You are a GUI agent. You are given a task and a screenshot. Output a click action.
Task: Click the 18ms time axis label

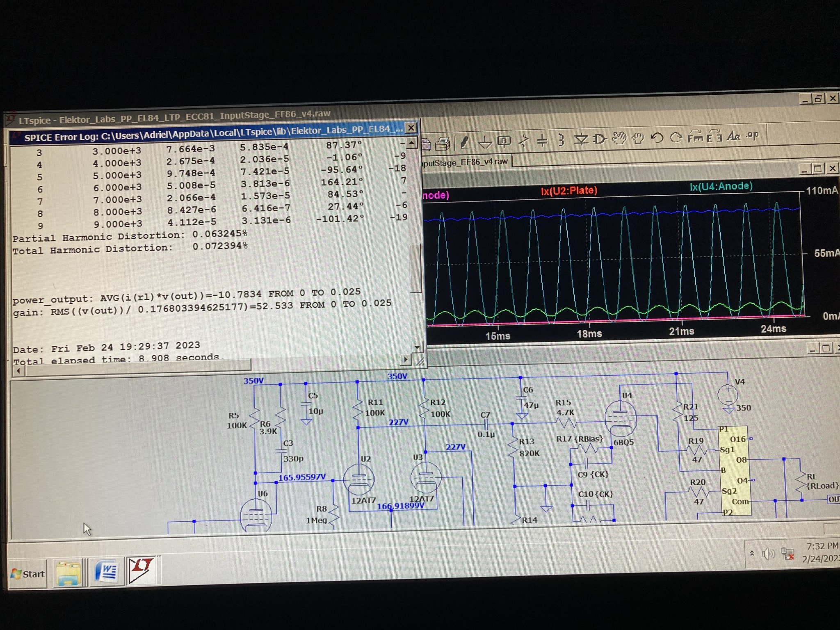589,334
